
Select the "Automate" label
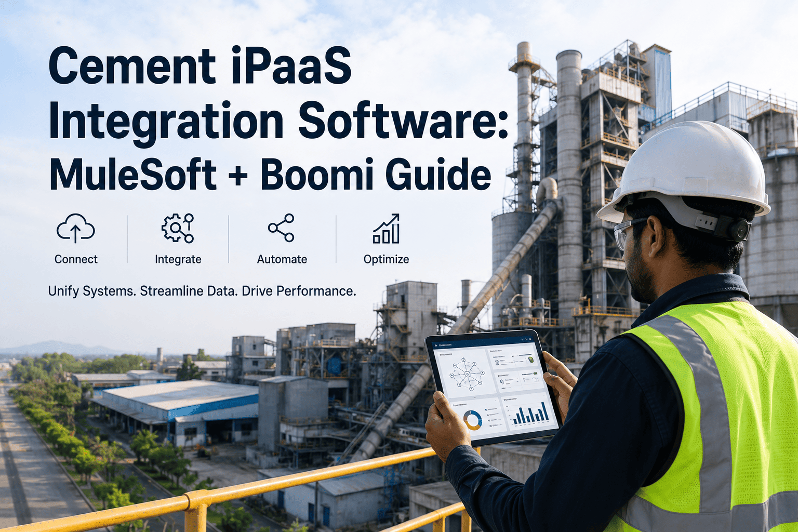pos(282,259)
